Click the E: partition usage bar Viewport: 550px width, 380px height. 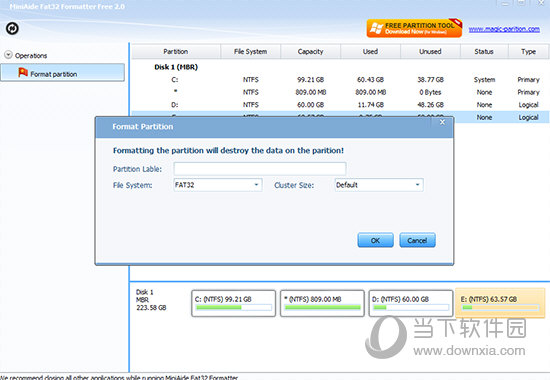[500, 308]
